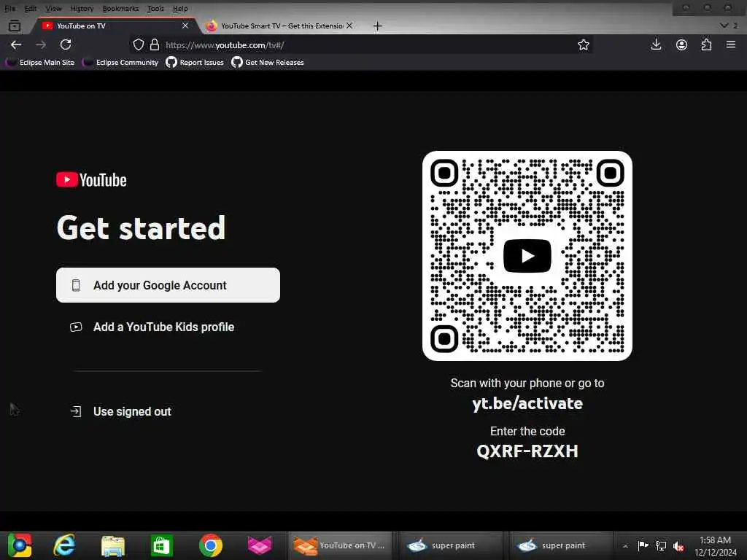Switch to YouTube on TV tab

coord(115,26)
